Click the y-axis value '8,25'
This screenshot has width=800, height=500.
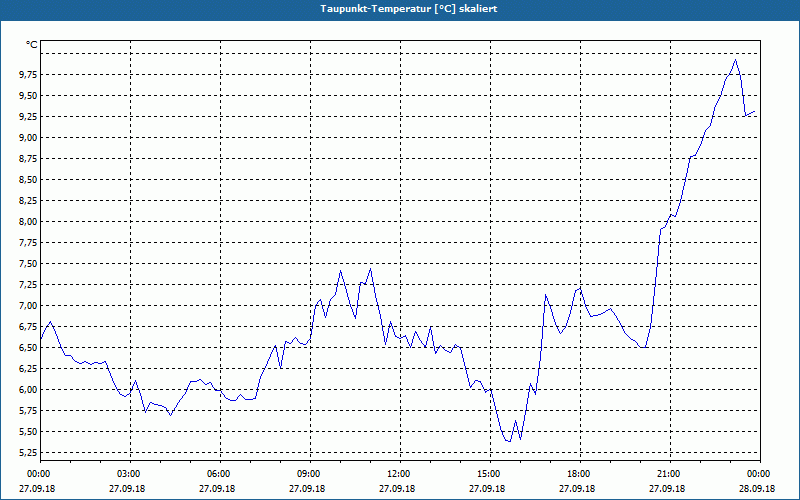[28, 201]
